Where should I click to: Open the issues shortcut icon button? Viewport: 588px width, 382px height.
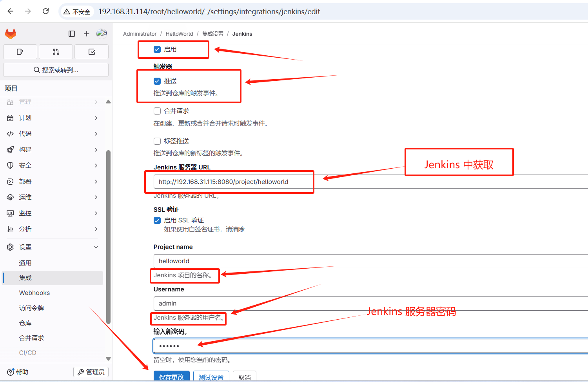pos(20,52)
